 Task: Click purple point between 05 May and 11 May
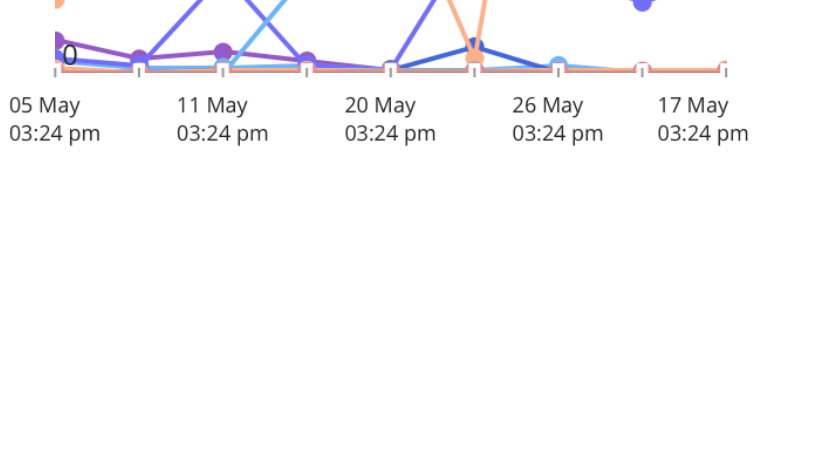pos(139,59)
